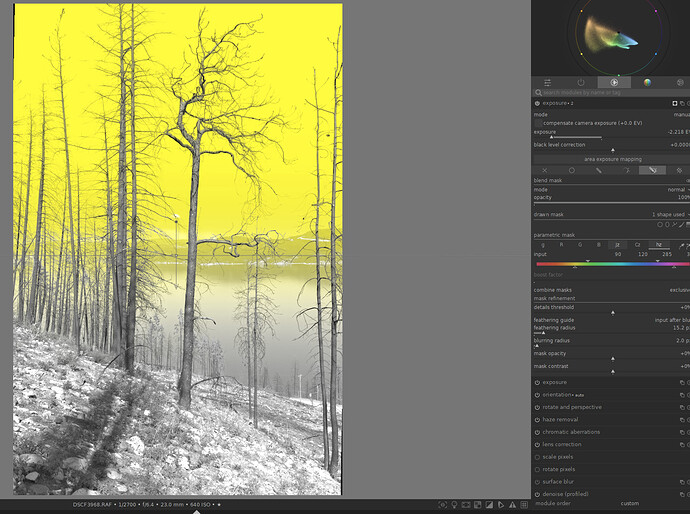Viewport: 690px width, 514px height.
Task: Toggle gamut check warning triangle icon
Action: click(512, 505)
